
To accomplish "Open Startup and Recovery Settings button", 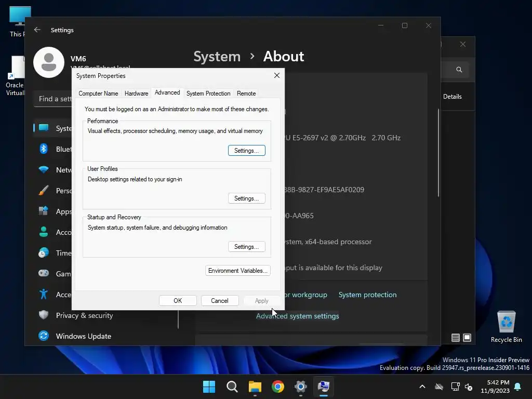I will click(x=246, y=247).
